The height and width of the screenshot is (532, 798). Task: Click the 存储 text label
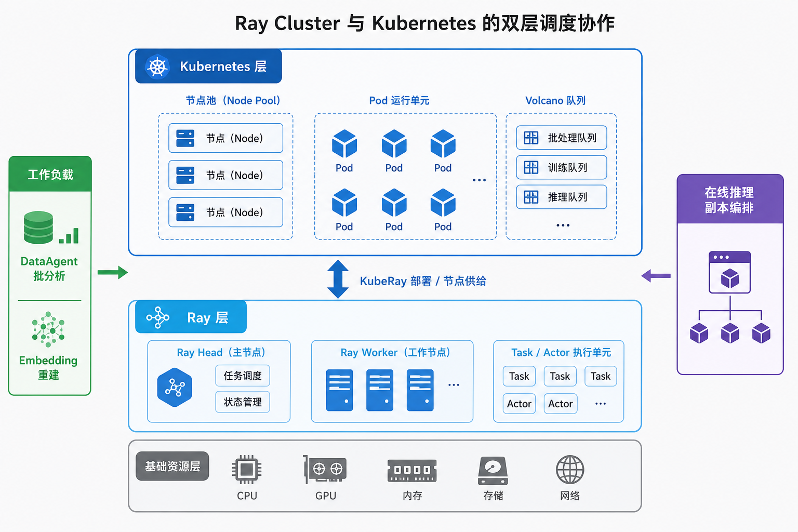tap(493, 496)
